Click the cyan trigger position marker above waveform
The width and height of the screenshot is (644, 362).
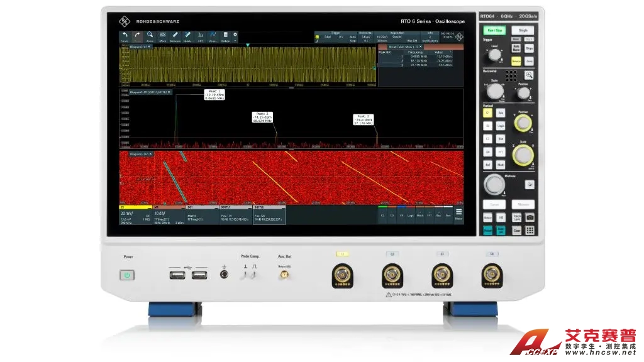248,45
